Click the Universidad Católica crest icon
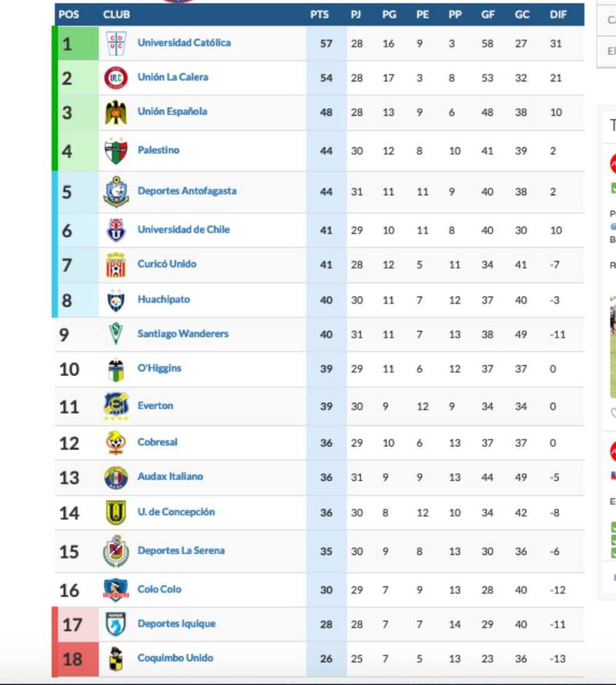The width and height of the screenshot is (616, 685). (115, 43)
